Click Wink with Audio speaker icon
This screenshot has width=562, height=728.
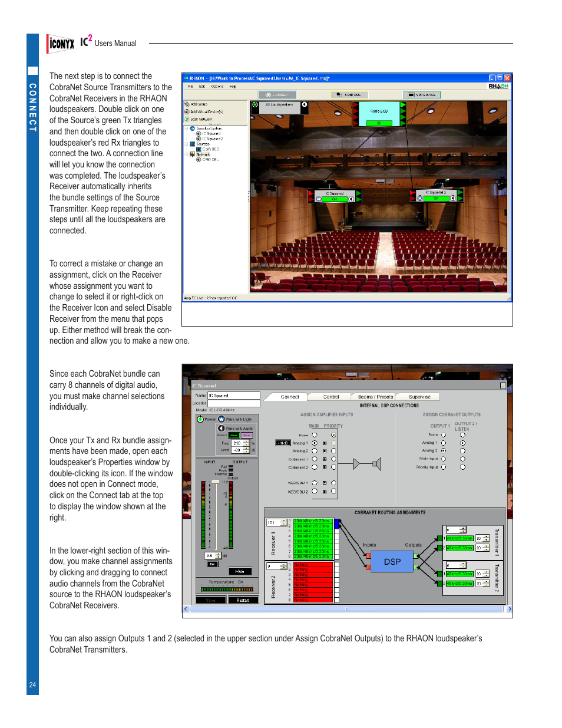222,429
